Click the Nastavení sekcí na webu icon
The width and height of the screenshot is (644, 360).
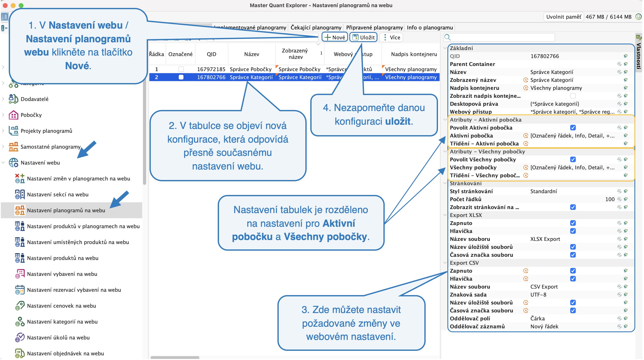20,194
